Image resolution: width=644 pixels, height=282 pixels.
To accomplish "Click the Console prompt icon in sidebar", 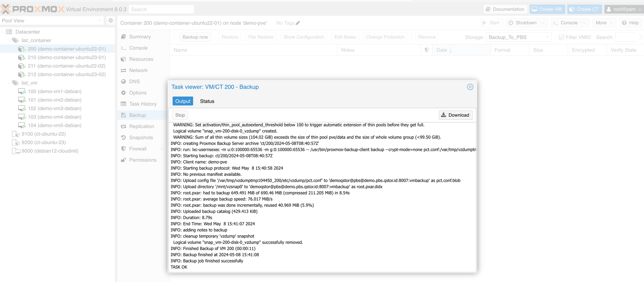I will 123,48.
